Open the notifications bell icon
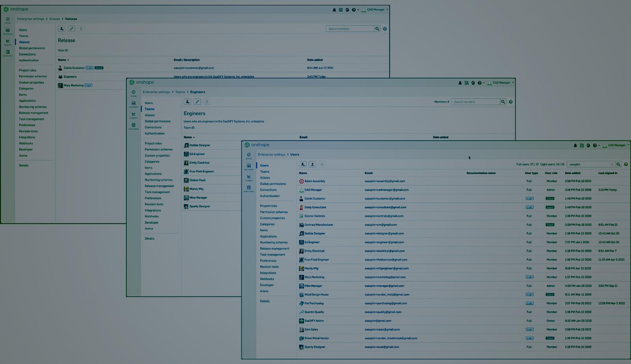This screenshot has height=364, width=631. tap(575, 145)
